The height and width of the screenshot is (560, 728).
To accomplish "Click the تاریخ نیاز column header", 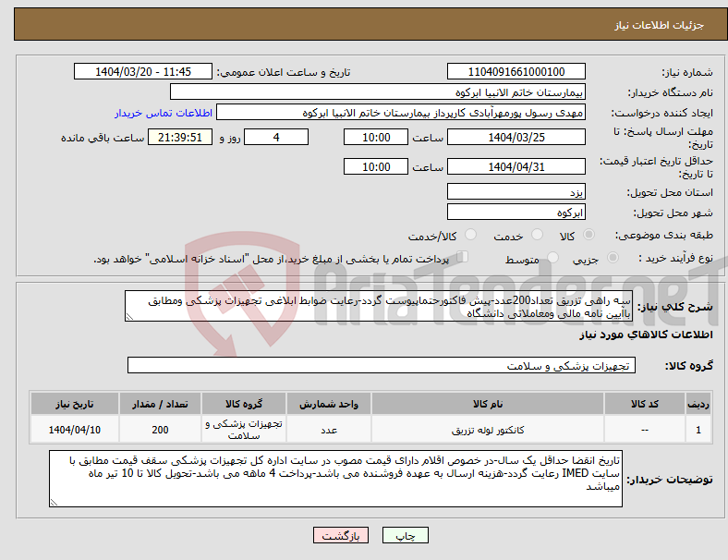I will point(75,404).
